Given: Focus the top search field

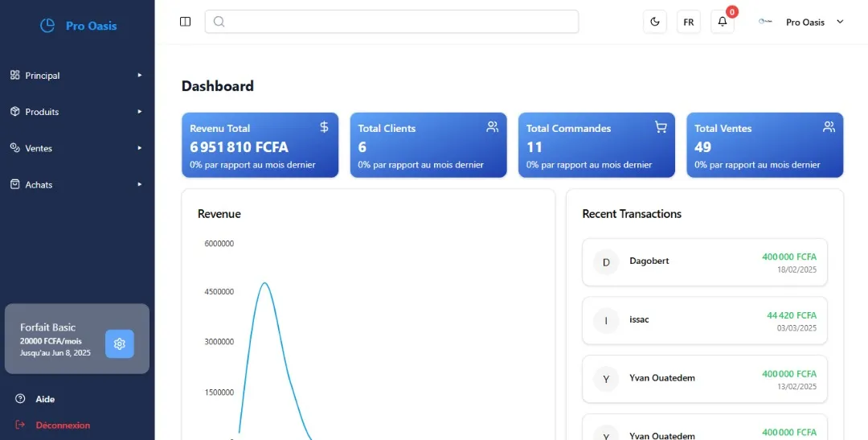Looking at the screenshot, I should click(x=391, y=22).
